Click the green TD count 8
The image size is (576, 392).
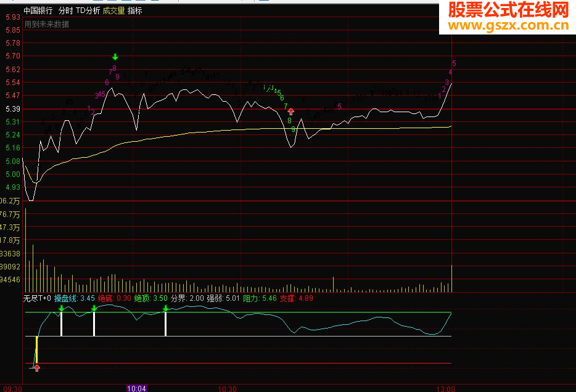289,120
